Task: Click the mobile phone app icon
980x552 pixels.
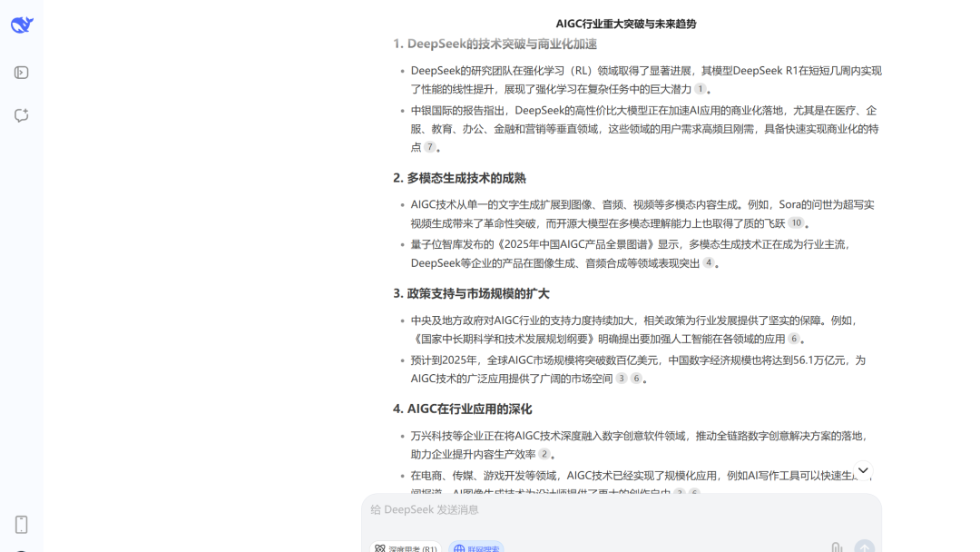Action: tap(21, 525)
